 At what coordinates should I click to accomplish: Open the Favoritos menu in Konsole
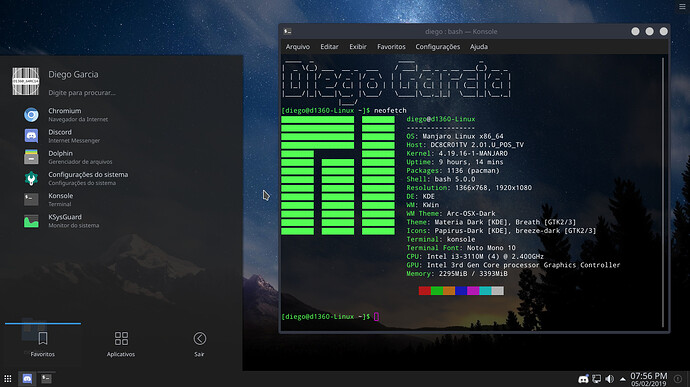point(391,47)
